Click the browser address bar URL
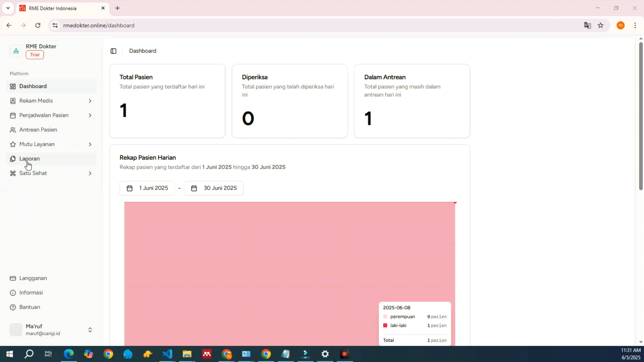 99,25
